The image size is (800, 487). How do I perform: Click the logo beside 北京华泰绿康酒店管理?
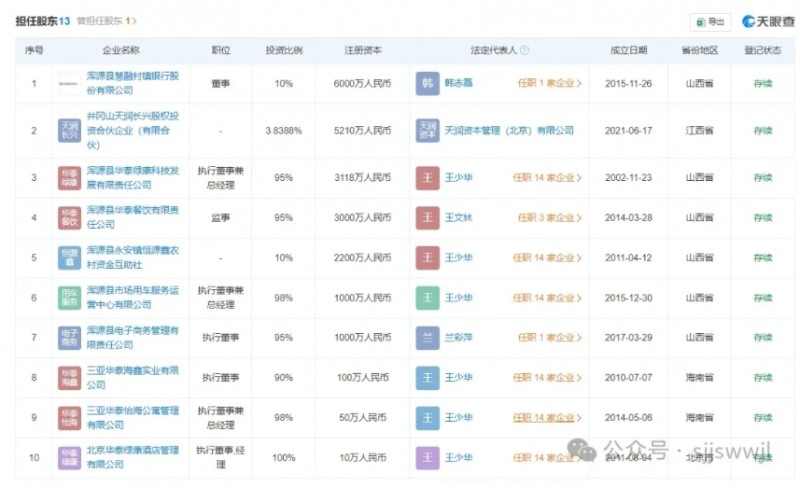click(69, 457)
